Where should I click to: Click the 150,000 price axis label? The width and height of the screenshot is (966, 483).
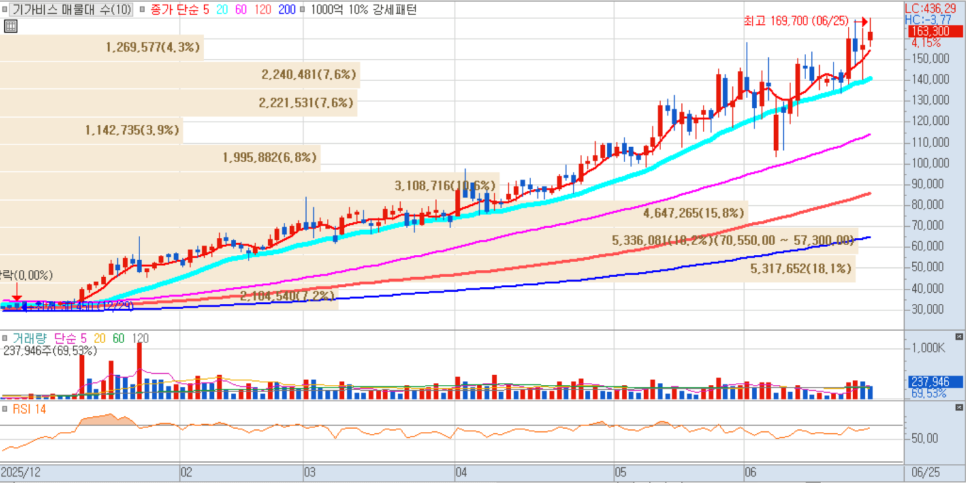(930, 59)
